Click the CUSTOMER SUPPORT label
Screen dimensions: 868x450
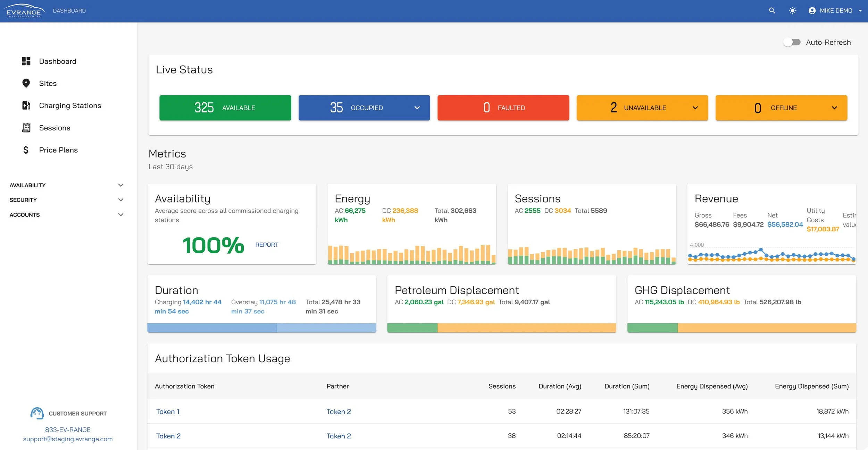(78, 414)
